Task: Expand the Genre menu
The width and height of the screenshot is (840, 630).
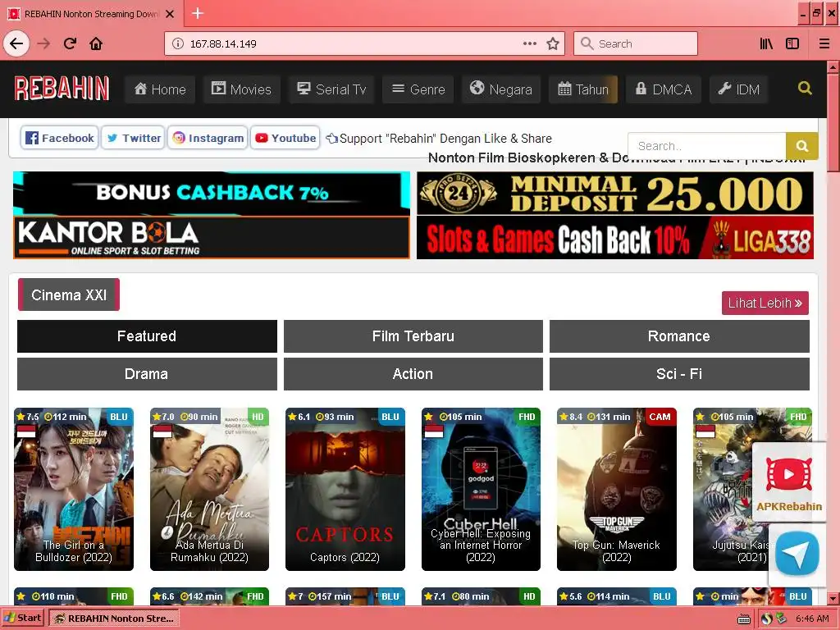Action: pos(418,89)
